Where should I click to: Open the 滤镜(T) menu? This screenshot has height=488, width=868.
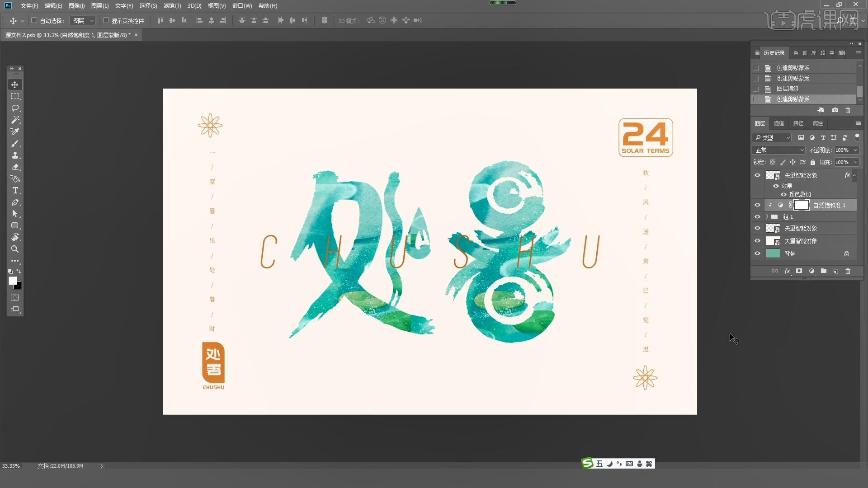172,6
